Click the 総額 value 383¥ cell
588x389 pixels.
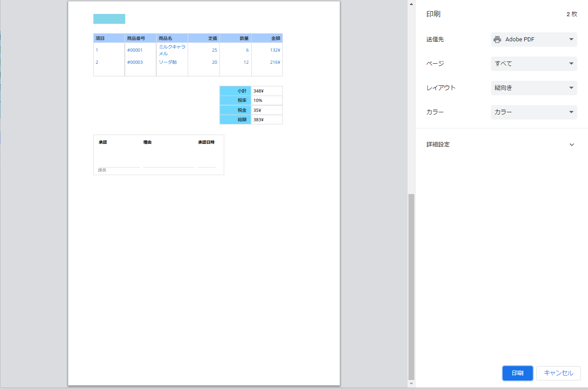[x=267, y=120]
